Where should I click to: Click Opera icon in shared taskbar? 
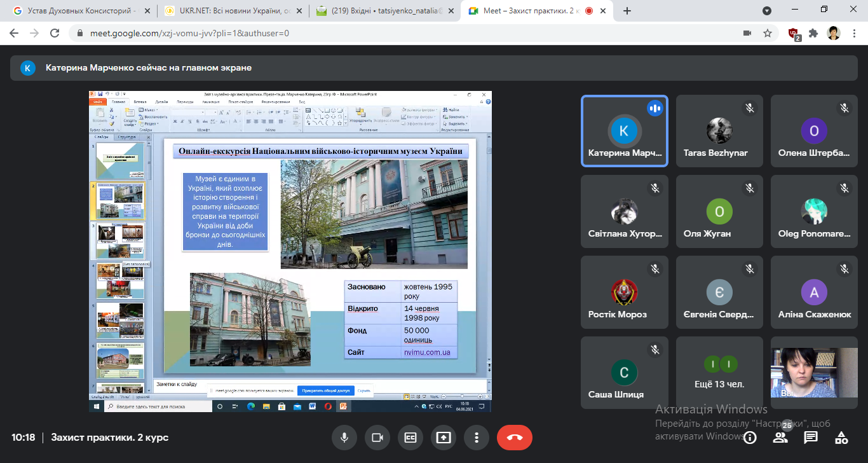coord(328,406)
